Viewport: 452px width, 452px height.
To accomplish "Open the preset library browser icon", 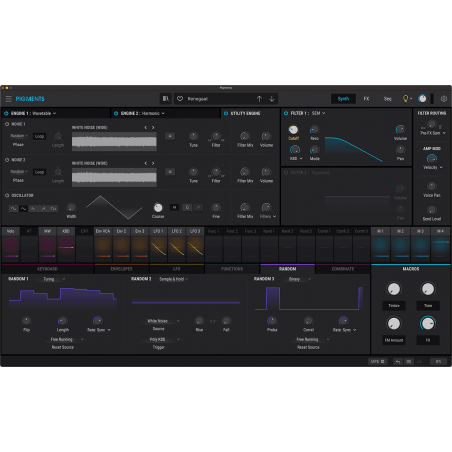I will click(166, 99).
